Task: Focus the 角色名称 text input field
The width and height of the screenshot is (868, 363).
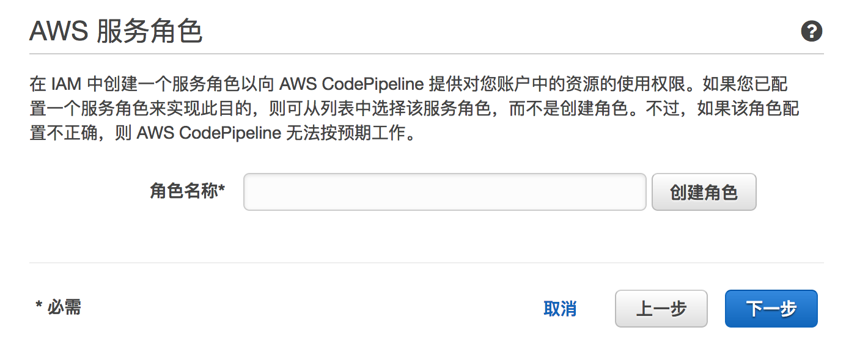Action: pos(444,192)
